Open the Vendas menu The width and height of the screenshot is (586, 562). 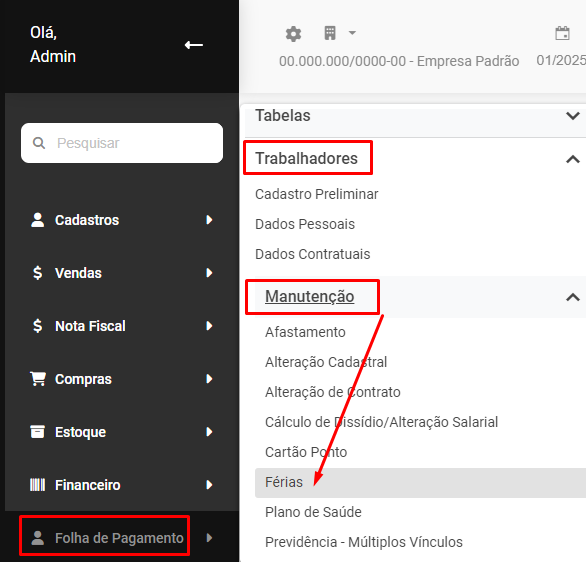click(121, 273)
